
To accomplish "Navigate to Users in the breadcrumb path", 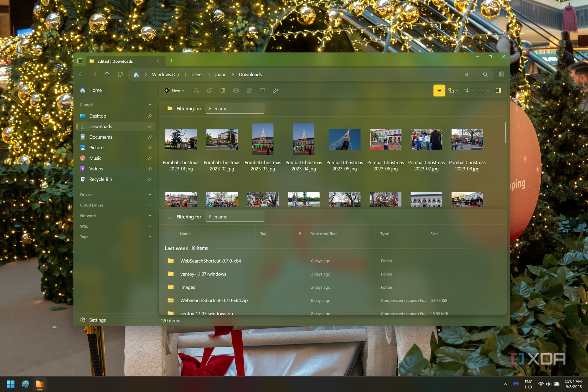I will click(x=197, y=74).
